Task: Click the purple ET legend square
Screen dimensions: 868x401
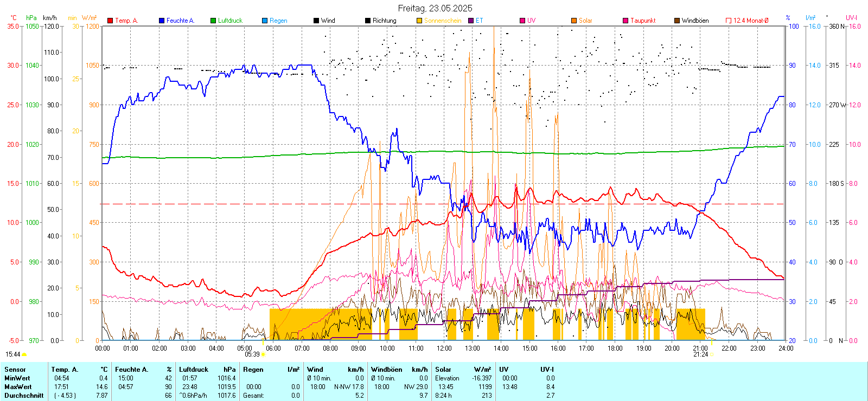Action: [x=471, y=21]
